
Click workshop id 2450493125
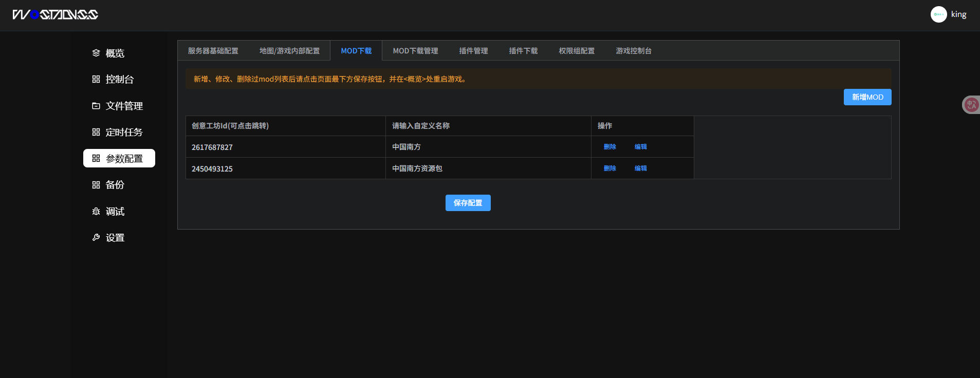pos(212,169)
